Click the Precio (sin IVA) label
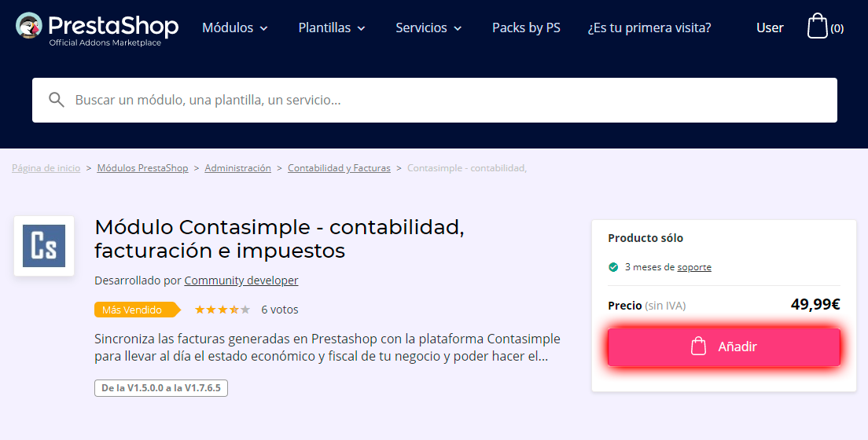 [x=646, y=306]
